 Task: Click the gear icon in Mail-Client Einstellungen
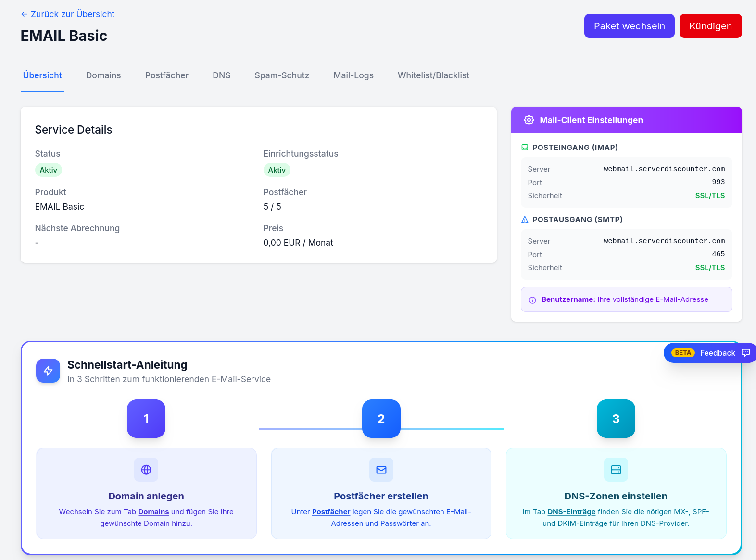[x=529, y=120]
